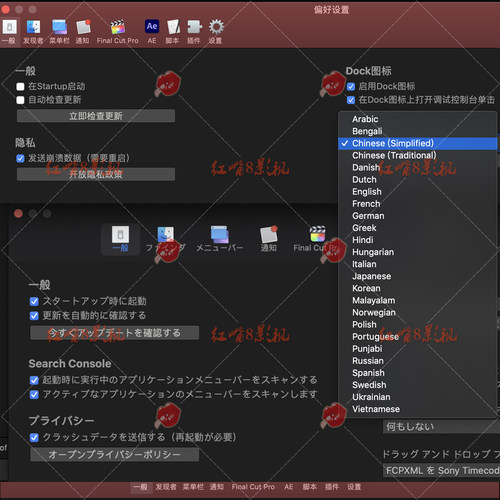Choose Arabic from language list
This screenshot has width=500, height=500.
tap(418, 119)
